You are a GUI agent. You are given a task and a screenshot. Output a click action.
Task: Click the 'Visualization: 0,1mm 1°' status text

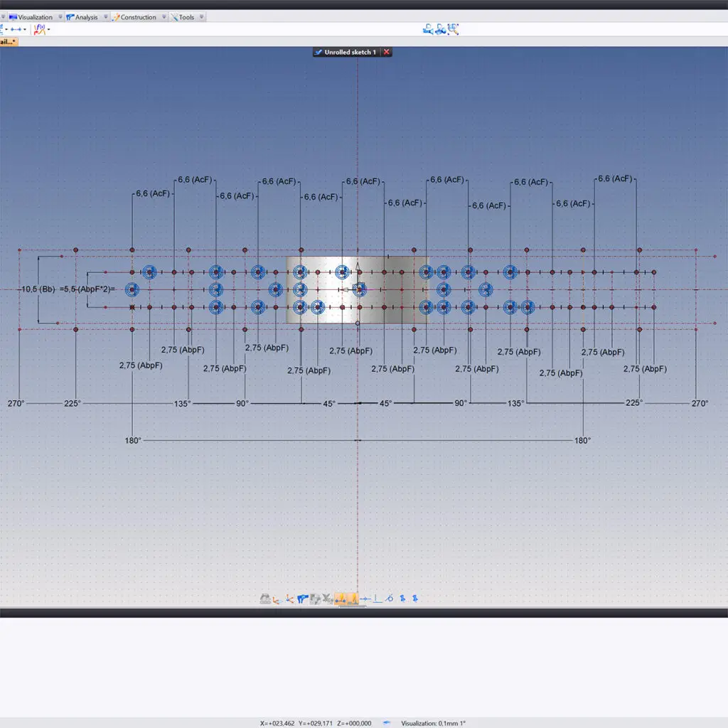[x=433, y=723]
